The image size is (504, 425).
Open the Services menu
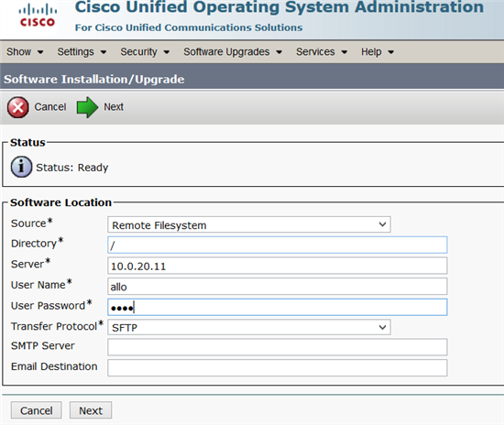322,51
